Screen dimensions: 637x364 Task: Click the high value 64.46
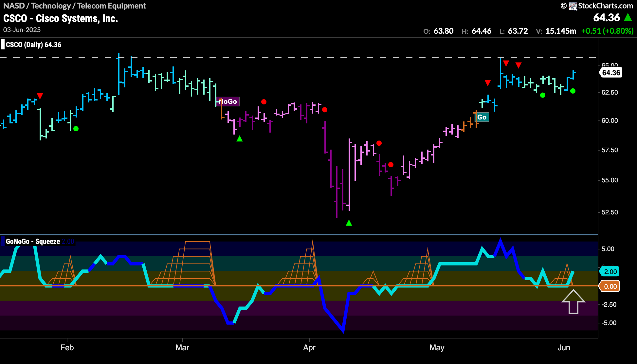tap(482, 31)
